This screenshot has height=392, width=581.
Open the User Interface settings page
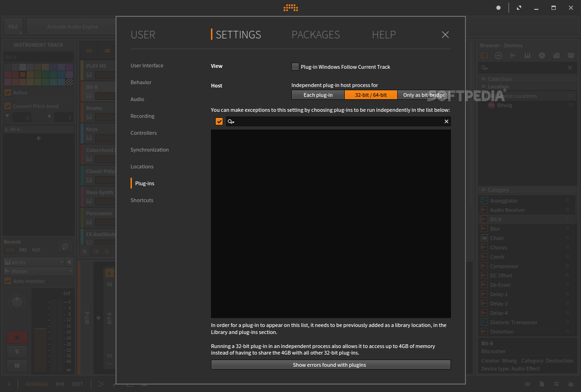click(x=147, y=65)
